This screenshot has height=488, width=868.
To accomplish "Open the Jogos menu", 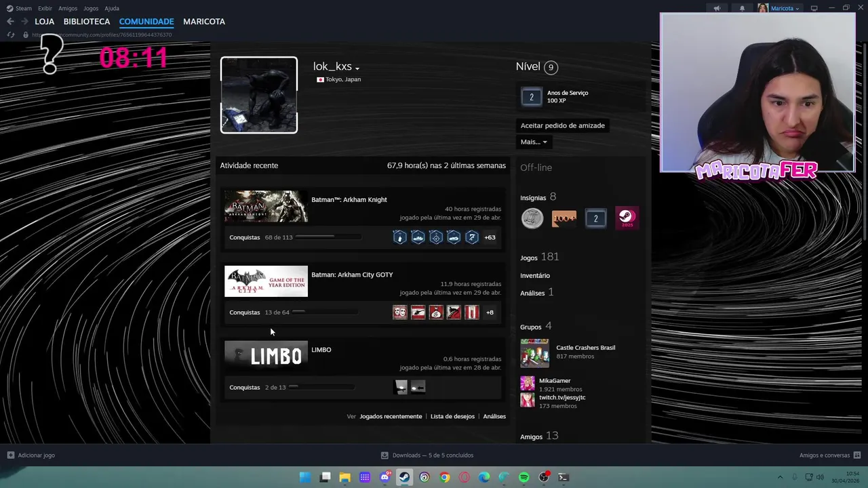I will click(91, 8).
